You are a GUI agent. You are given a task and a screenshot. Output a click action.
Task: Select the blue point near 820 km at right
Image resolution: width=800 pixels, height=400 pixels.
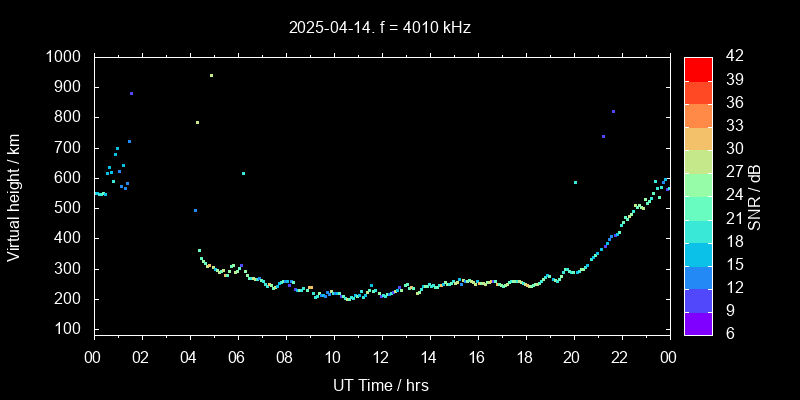613,111
